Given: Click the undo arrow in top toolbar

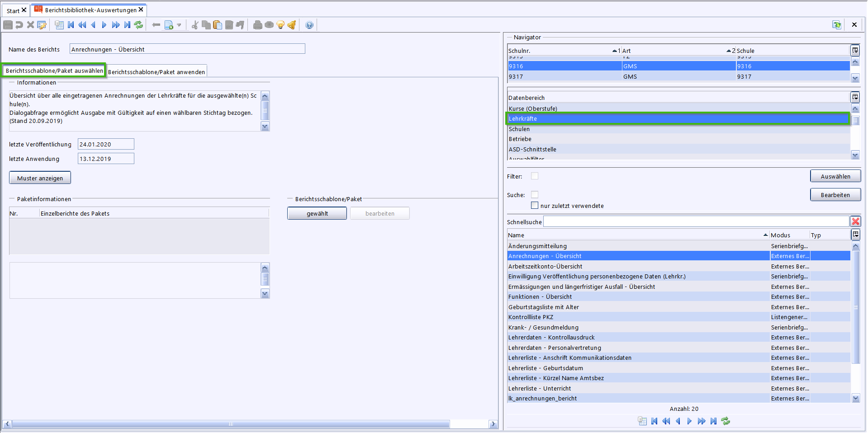Looking at the screenshot, I should [19, 25].
